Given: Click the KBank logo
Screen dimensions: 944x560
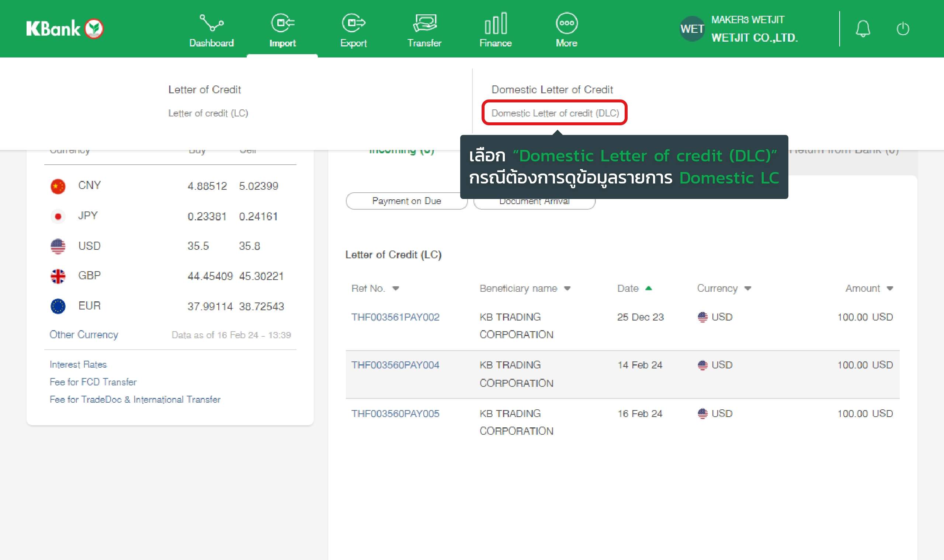Looking at the screenshot, I should (x=65, y=29).
